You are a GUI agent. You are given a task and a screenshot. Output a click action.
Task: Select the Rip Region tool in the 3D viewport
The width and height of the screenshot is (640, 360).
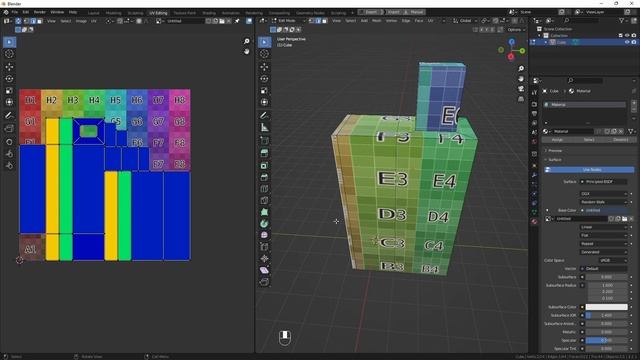[264, 282]
